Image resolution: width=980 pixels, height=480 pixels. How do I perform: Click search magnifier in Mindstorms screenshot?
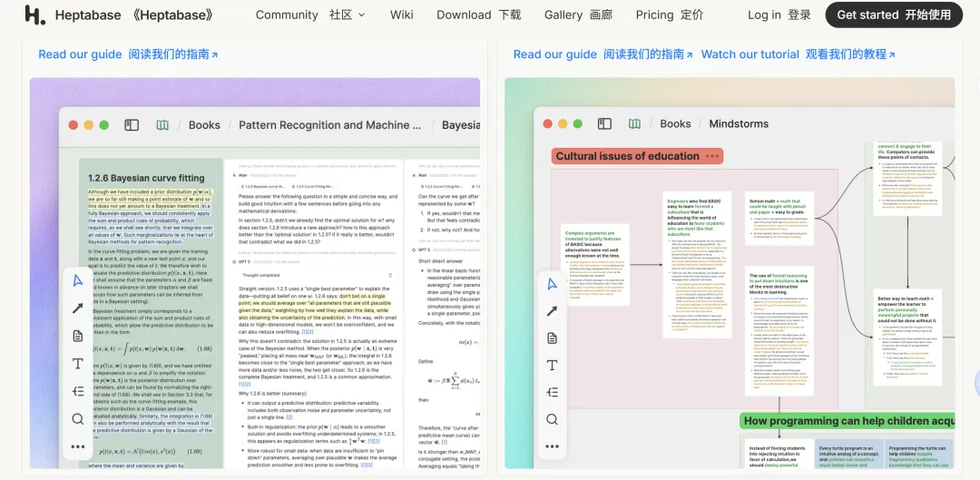(x=552, y=419)
